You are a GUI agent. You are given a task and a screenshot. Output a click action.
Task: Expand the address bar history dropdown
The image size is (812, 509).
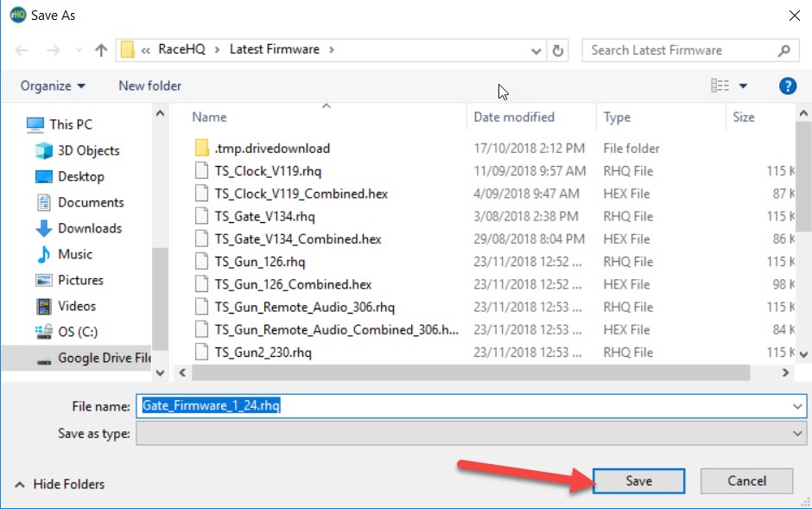coord(536,51)
